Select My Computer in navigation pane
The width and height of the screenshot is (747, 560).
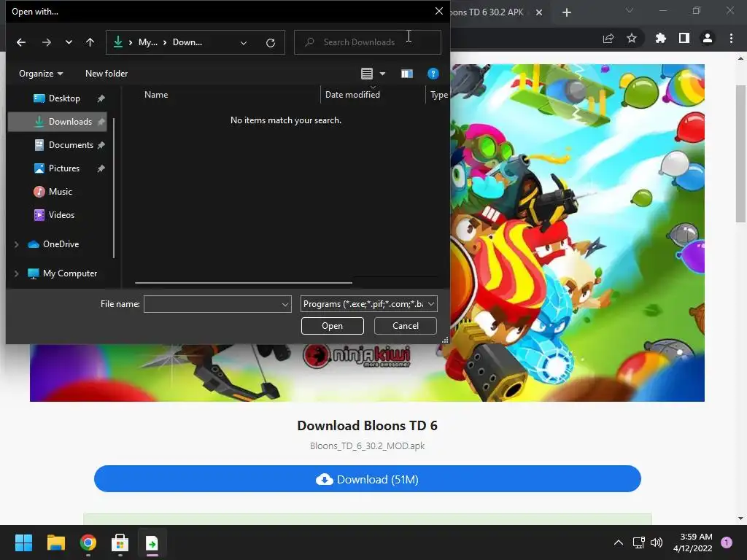pos(63,273)
